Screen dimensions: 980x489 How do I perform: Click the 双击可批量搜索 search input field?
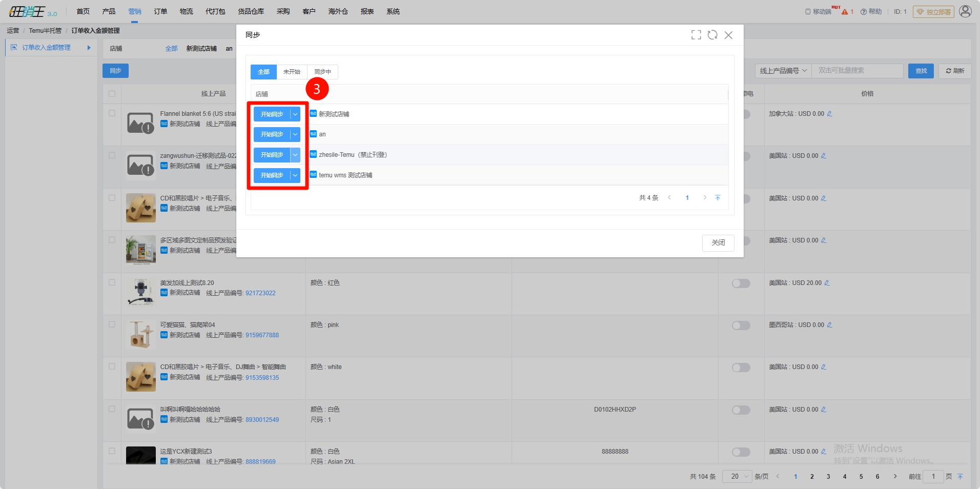click(857, 71)
